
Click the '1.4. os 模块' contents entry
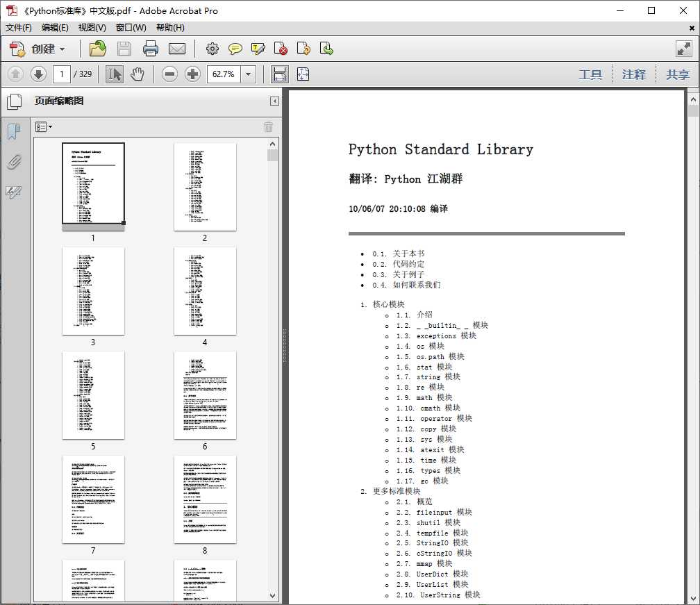(420, 346)
